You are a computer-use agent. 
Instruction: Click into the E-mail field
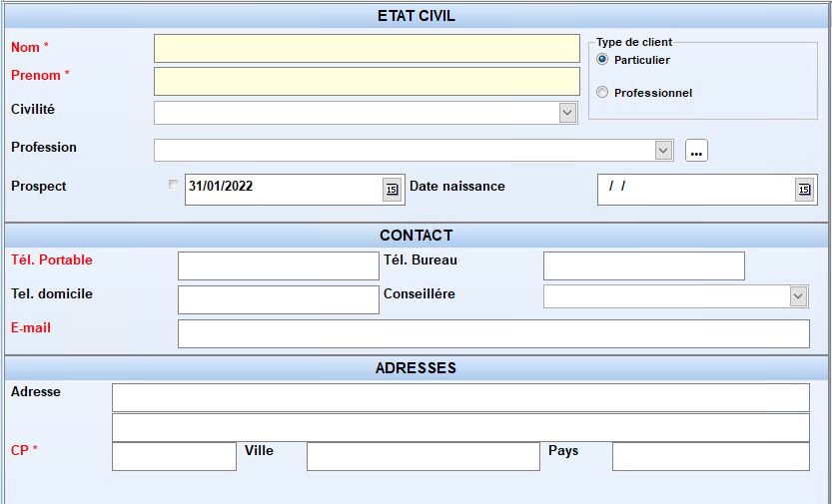coord(493,334)
